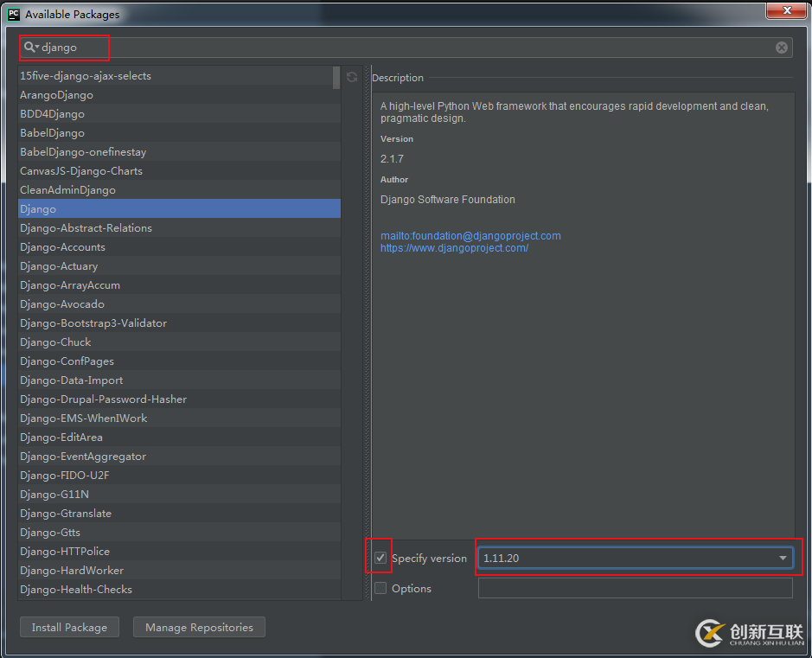This screenshot has height=658, width=812.
Task: Click the Options text field
Action: [x=635, y=589]
